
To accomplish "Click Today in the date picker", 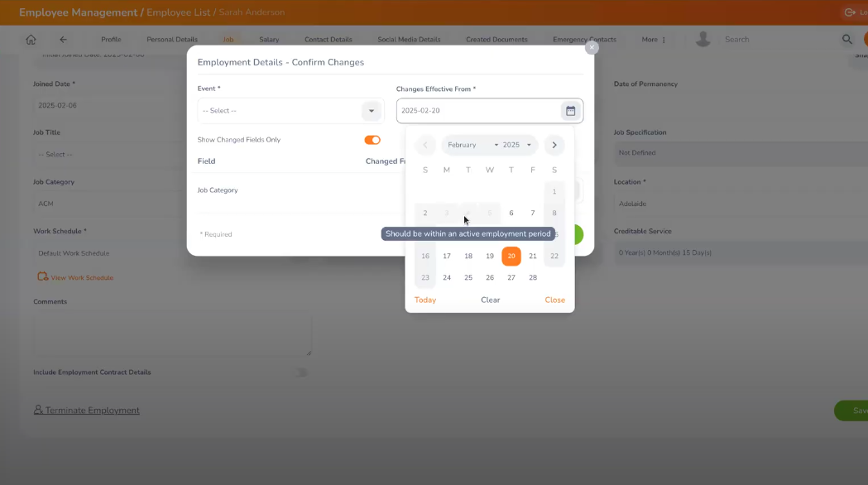I will tap(425, 300).
